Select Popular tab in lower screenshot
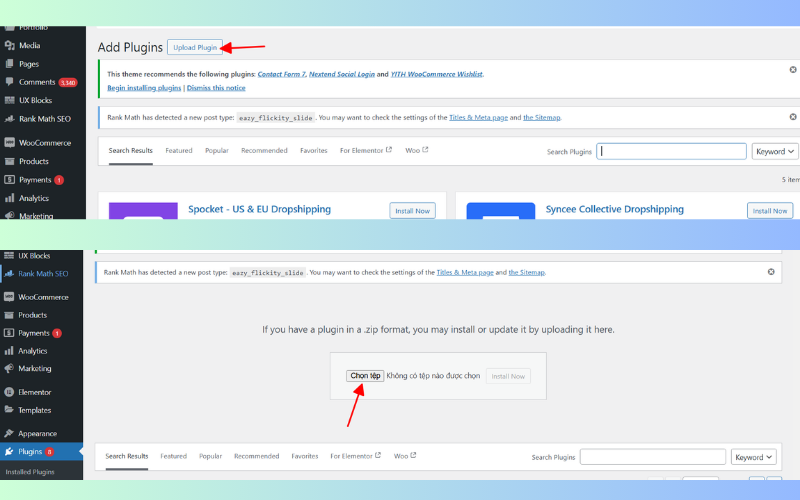Image resolution: width=800 pixels, height=500 pixels. 210,456
